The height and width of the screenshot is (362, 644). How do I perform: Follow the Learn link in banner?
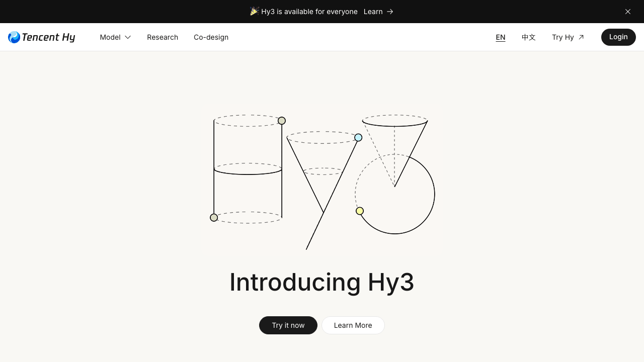pos(373,12)
